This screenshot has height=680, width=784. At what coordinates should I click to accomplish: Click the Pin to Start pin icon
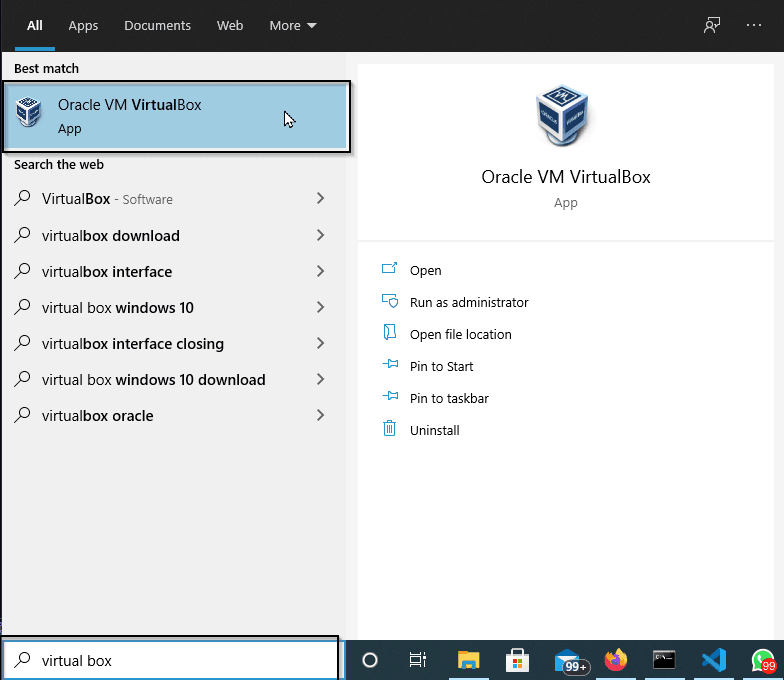pos(390,364)
